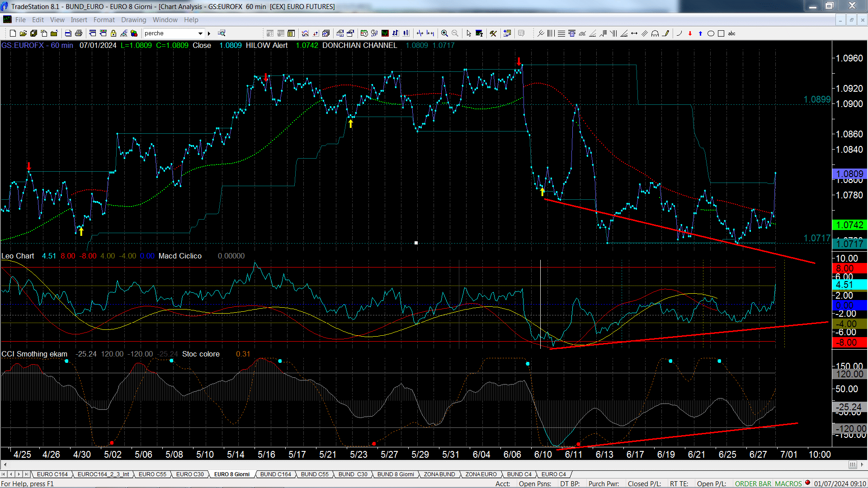
Task: Select the horizontal double-arrow line tool
Action: (x=634, y=33)
